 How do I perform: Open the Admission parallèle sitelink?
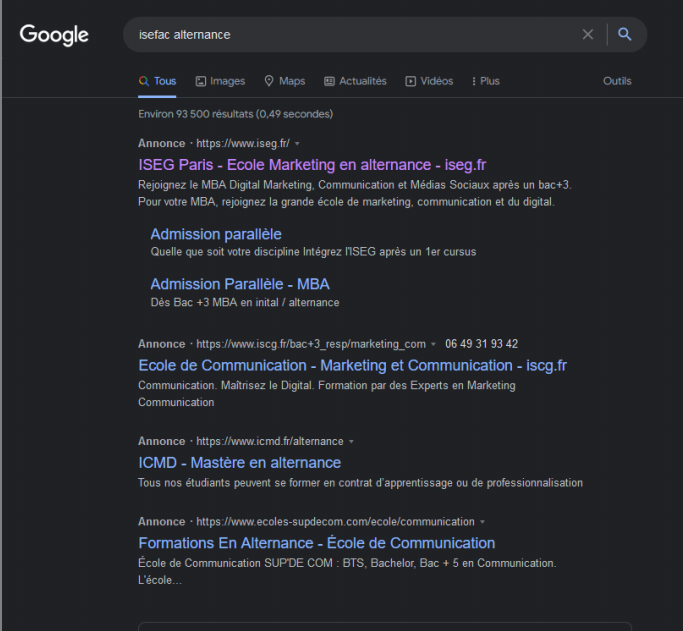[216, 234]
